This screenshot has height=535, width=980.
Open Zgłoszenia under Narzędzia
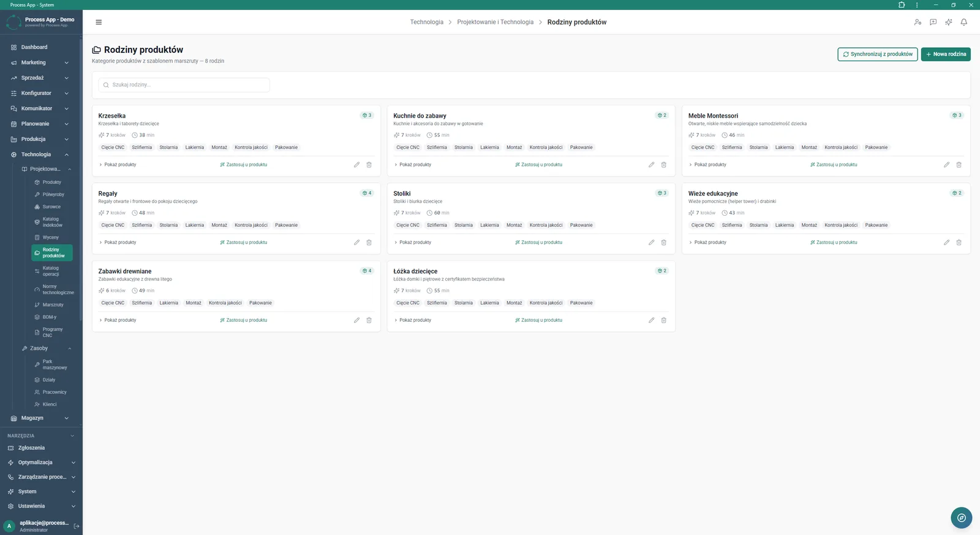40,448
